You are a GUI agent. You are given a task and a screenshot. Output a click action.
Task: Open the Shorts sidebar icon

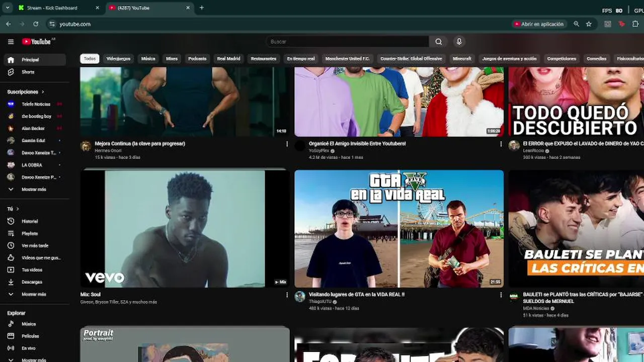click(x=11, y=72)
